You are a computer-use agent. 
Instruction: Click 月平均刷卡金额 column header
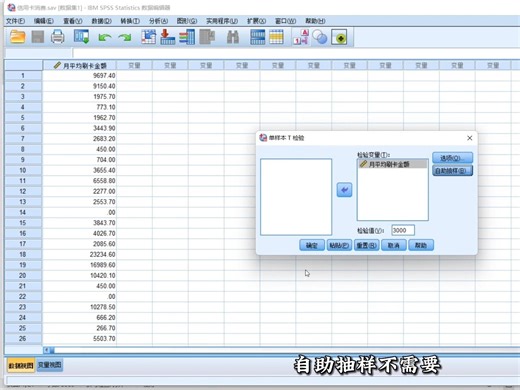click(x=80, y=65)
